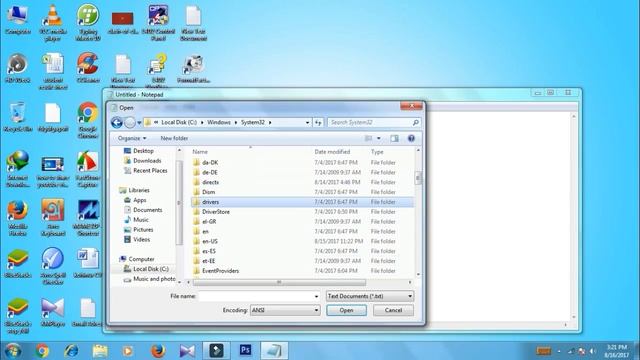
Task: Open the recent pages arrow beside Forward
Action: pyautogui.click(x=139, y=122)
